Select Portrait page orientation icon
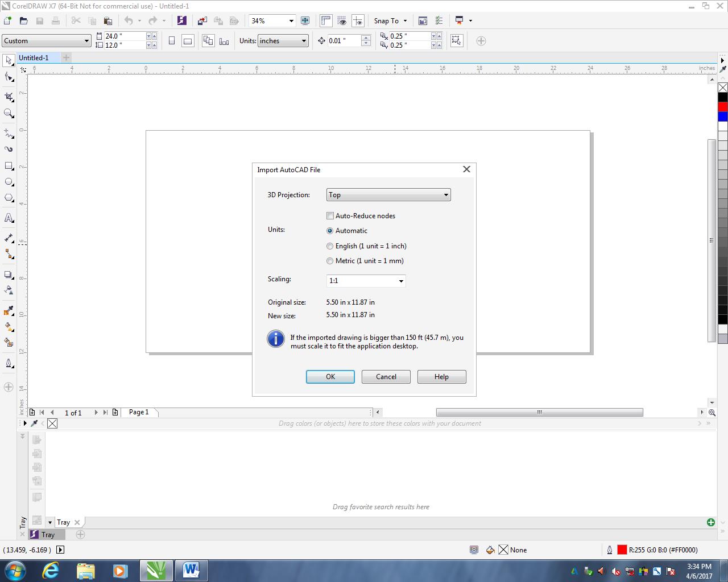The image size is (728, 582). [172, 41]
